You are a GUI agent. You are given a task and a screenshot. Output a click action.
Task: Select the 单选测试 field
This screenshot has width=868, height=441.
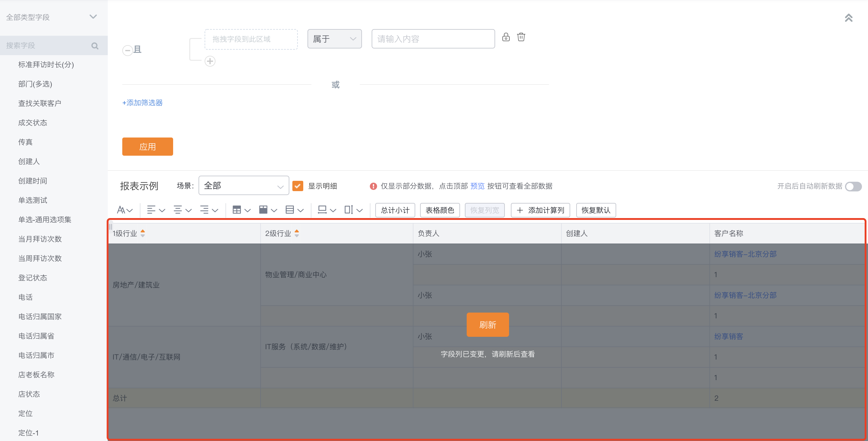click(x=33, y=200)
